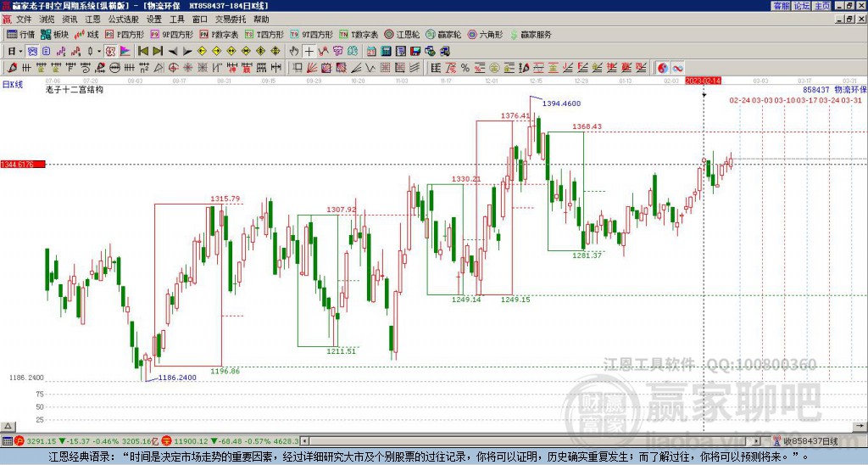Click the Shenzhen index 深 icon
868x465 pixels.
(x=166, y=441)
